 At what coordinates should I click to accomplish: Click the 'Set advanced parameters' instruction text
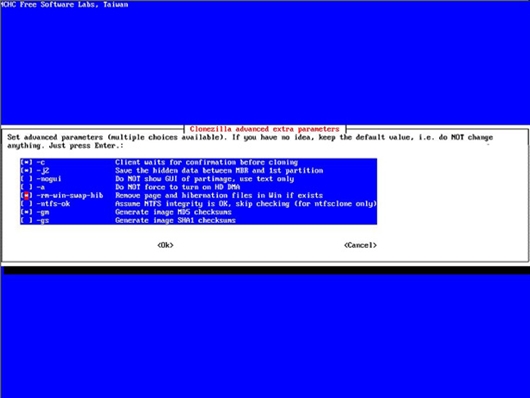pos(250,141)
